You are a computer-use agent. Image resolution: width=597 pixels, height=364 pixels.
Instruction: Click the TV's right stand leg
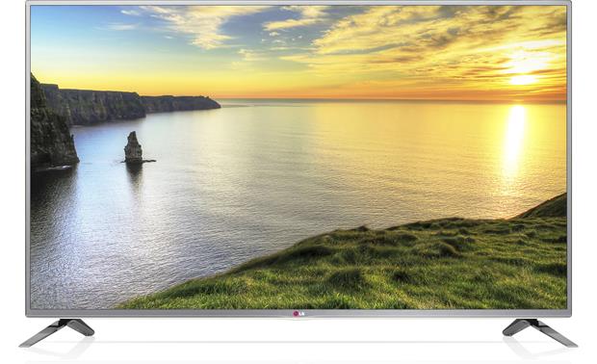coord(540,332)
